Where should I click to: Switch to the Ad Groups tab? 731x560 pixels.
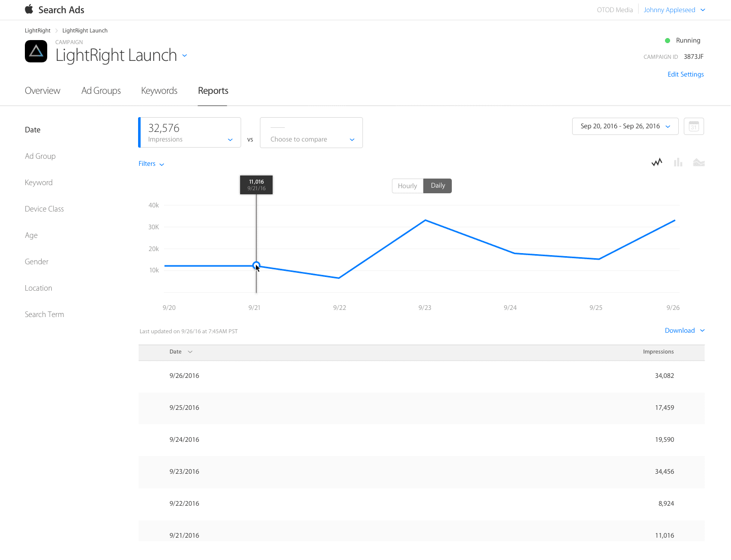click(x=101, y=91)
